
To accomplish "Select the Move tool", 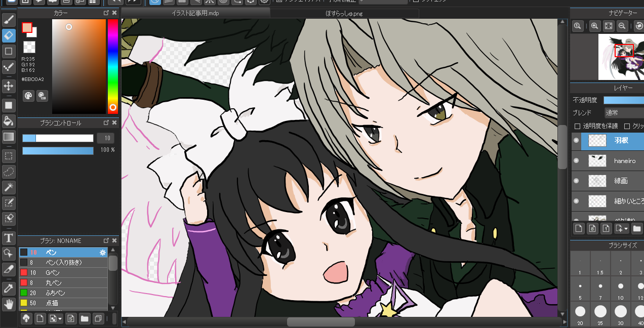I will tap(9, 85).
